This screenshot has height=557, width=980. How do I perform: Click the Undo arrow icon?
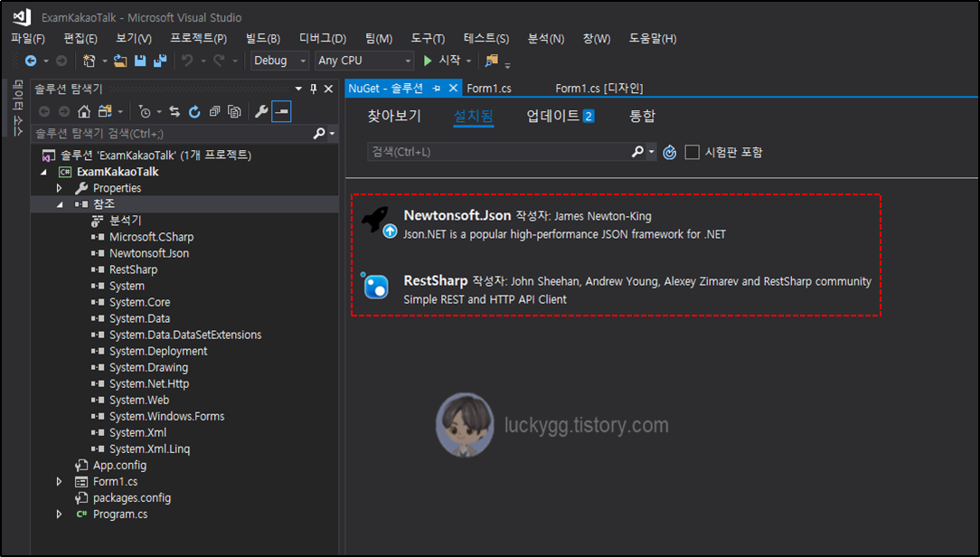tap(187, 61)
